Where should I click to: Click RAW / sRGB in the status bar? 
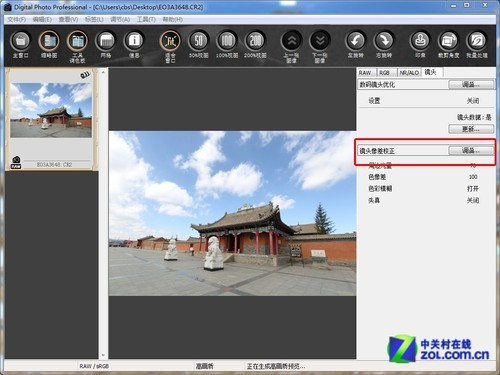coord(94,366)
